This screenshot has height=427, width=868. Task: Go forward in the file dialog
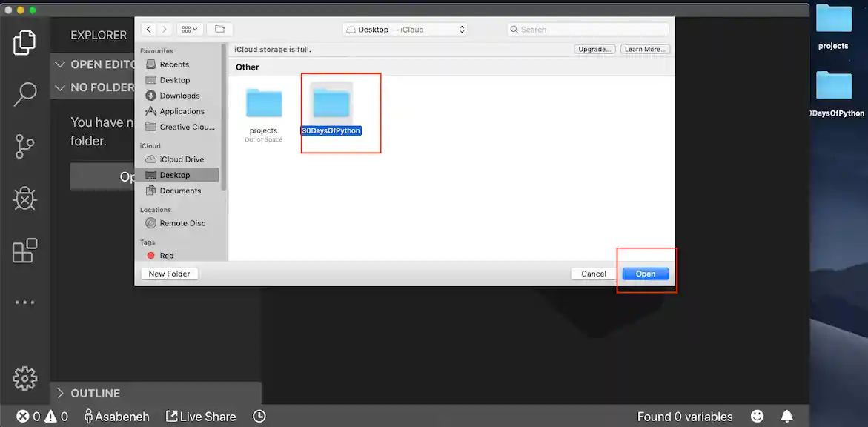coord(165,30)
